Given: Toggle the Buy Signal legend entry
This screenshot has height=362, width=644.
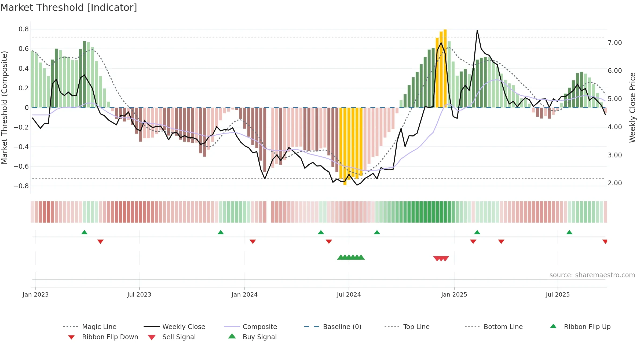Looking at the screenshot, I should pos(252,337).
